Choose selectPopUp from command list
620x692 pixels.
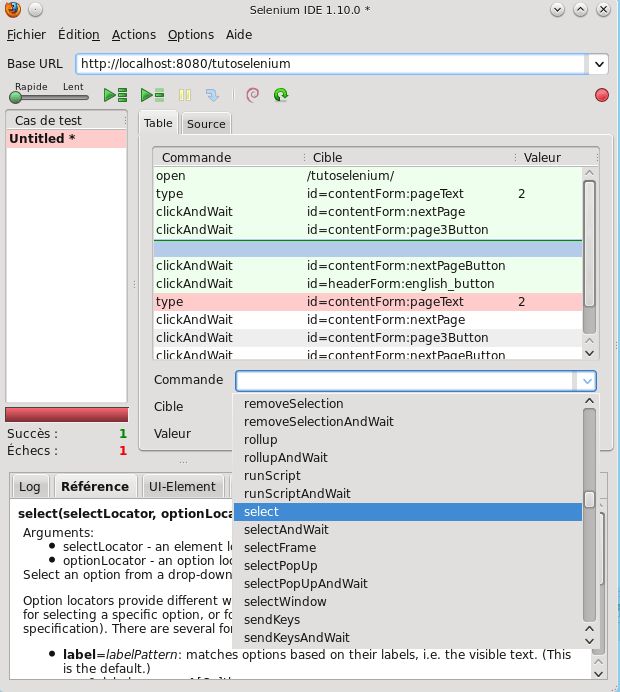[x=408, y=566]
